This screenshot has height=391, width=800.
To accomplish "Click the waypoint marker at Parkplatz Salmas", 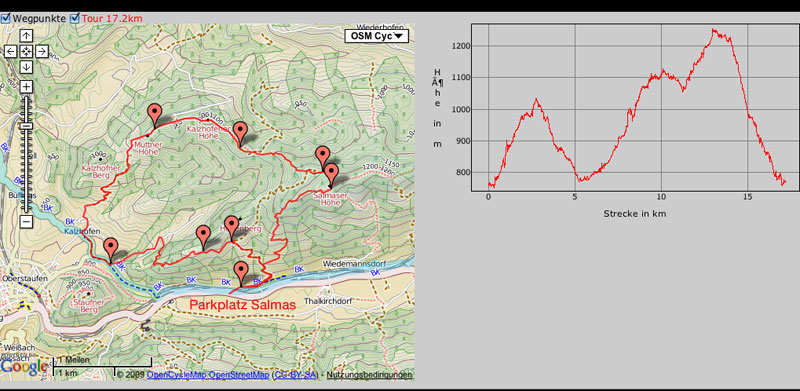I will point(240,274).
